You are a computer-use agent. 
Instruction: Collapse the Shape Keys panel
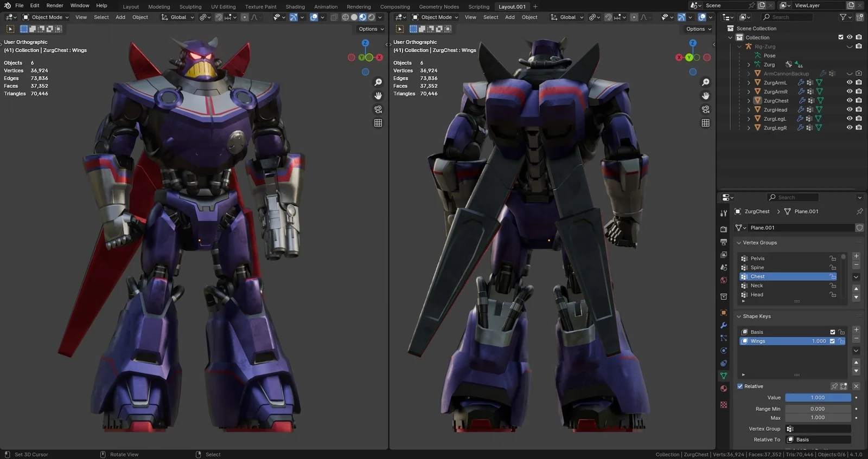(x=739, y=316)
